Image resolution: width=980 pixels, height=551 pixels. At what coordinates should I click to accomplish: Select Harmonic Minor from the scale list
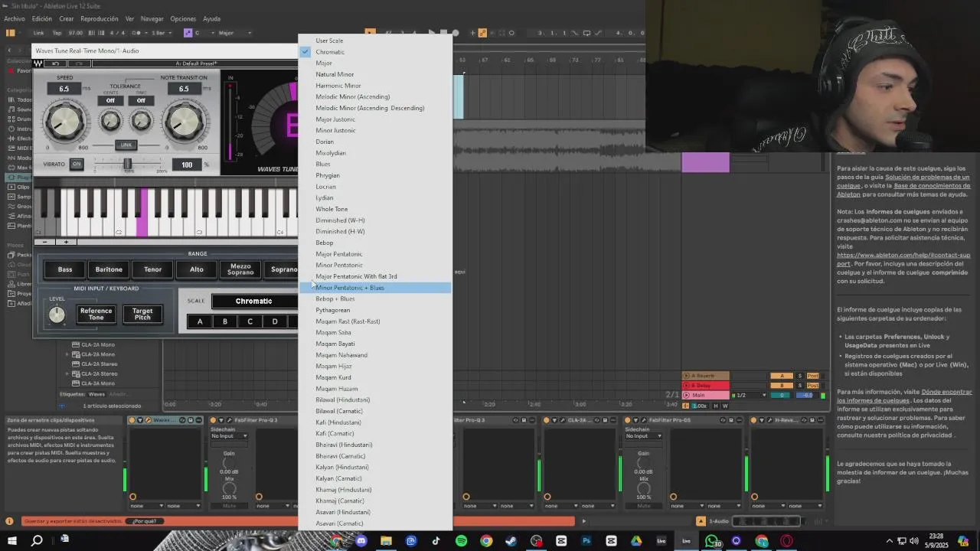[374, 86]
